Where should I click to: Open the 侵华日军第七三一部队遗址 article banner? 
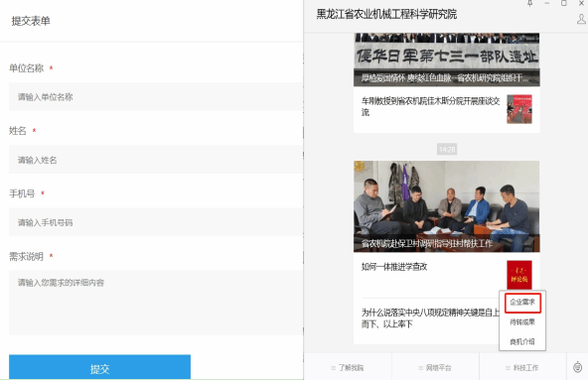(x=447, y=60)
